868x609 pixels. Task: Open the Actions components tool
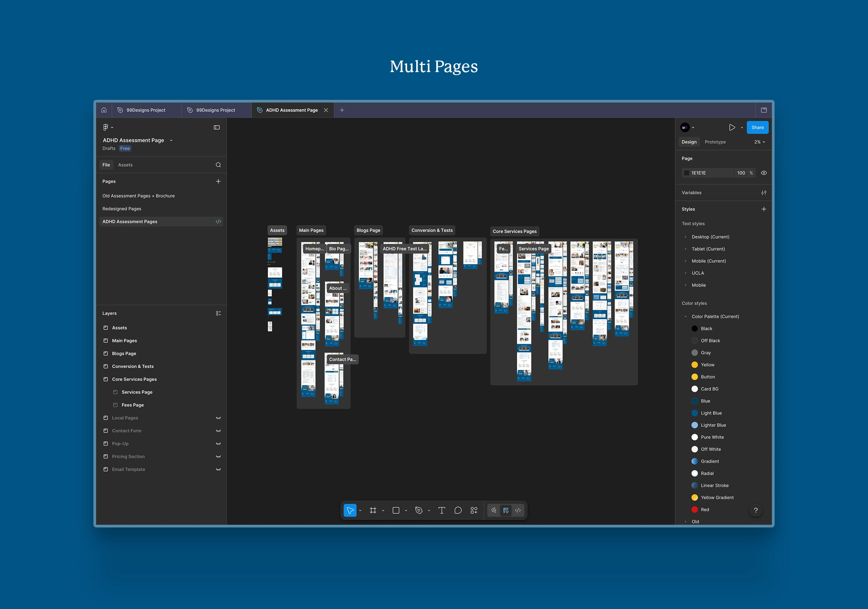pos(474,510)
